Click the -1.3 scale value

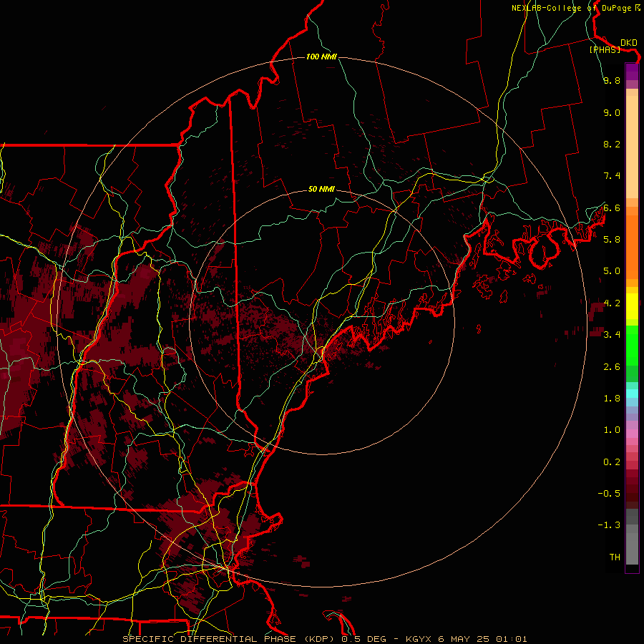pos(609,525)
